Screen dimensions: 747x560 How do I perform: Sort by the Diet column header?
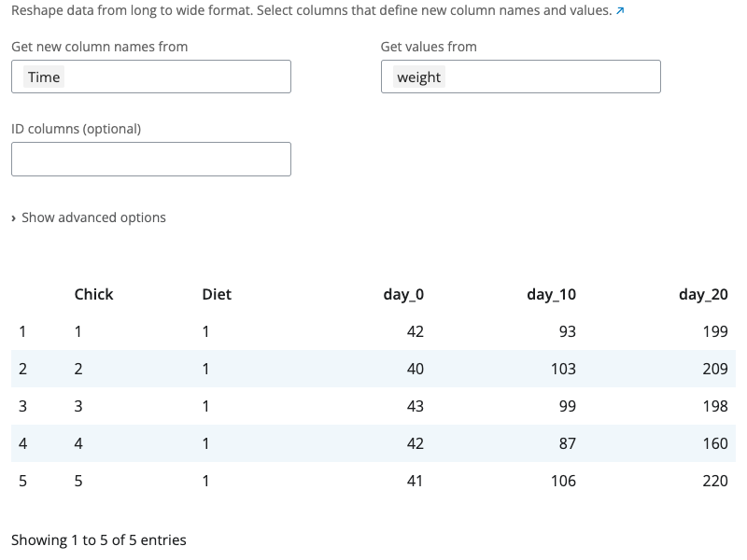click(x=217, y=294)
